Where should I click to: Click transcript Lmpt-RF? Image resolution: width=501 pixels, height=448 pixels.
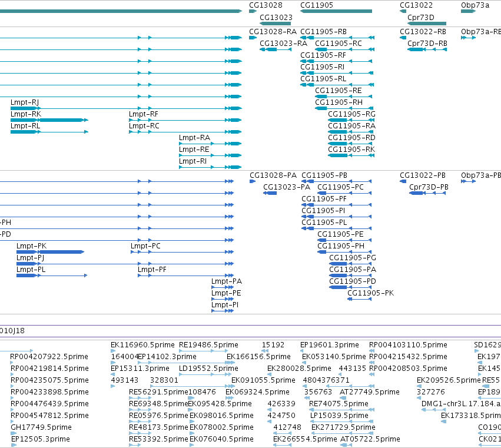click(x=144, y=114)
